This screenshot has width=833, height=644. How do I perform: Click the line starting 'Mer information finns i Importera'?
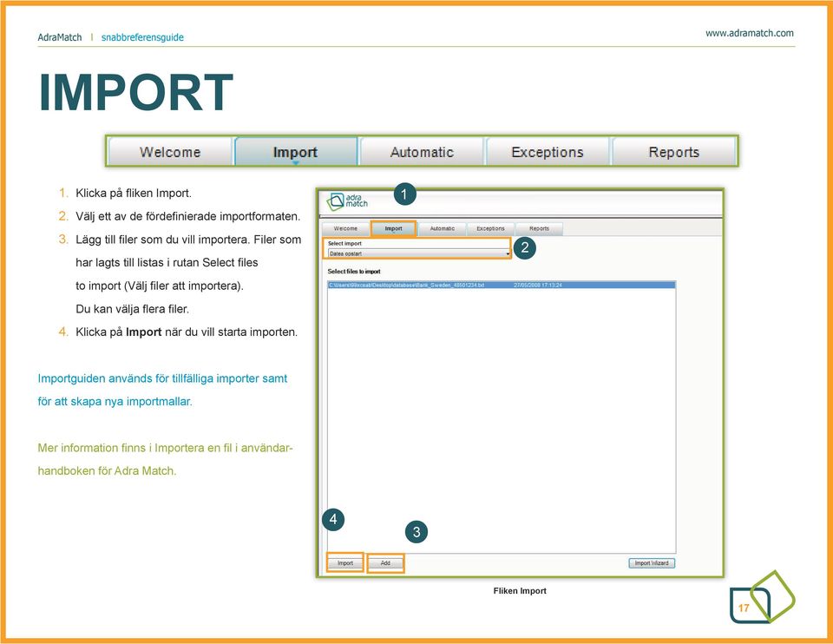[x=165, y=448]
